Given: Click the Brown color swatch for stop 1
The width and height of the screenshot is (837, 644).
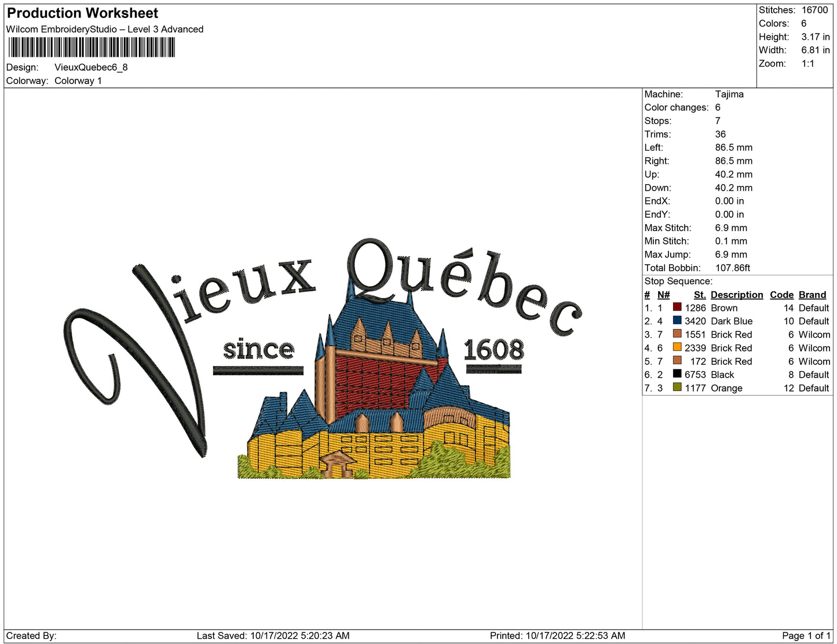Looking at the screenshot, I should point(677,307).
